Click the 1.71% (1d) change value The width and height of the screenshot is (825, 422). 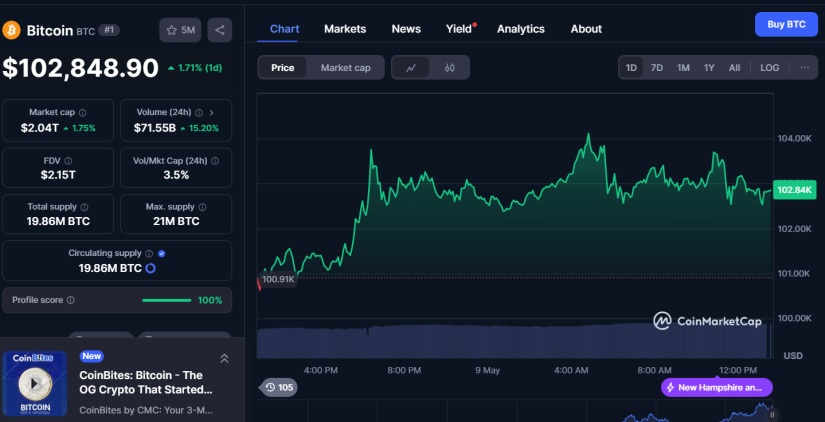pyautogui.click(x=195, y=68)
